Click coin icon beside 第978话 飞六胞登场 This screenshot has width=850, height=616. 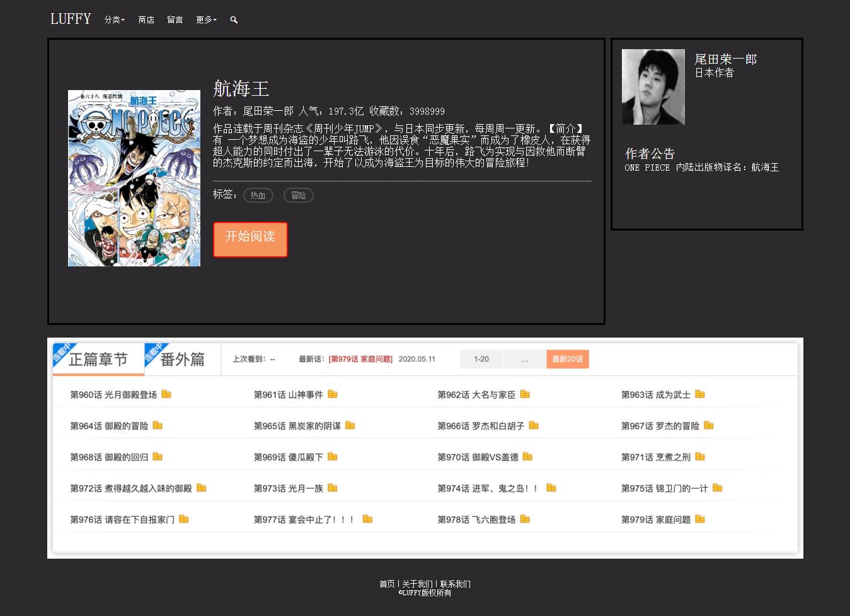pyautogui.click(x=525, y=520)
